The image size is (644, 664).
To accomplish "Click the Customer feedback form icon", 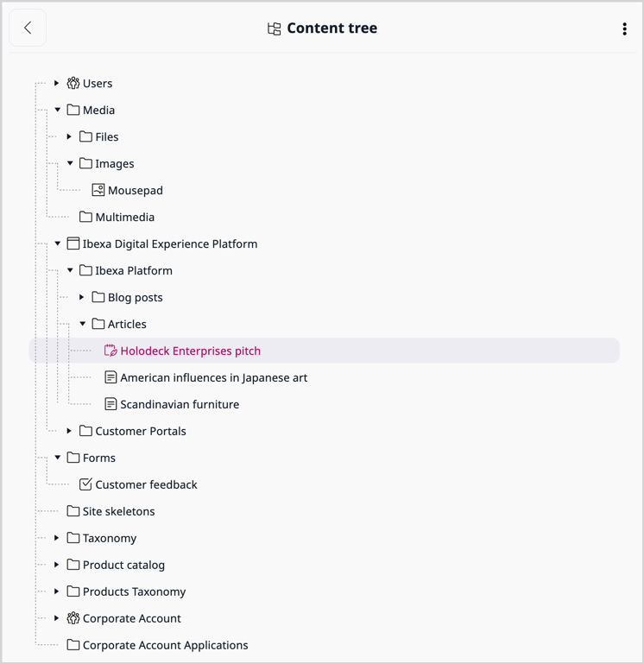I will pos(85,484).
